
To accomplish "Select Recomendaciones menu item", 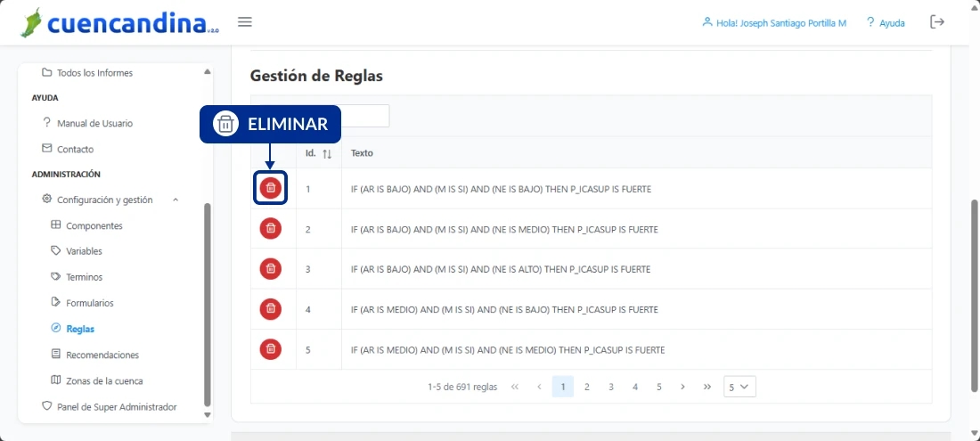I will tap(102, 355).
